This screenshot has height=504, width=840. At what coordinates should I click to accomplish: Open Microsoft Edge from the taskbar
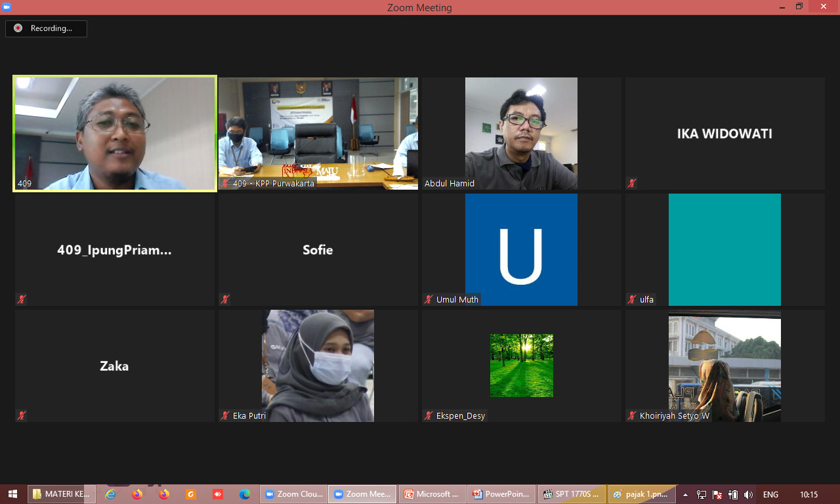pyautogui.click(x=245, y=494)
